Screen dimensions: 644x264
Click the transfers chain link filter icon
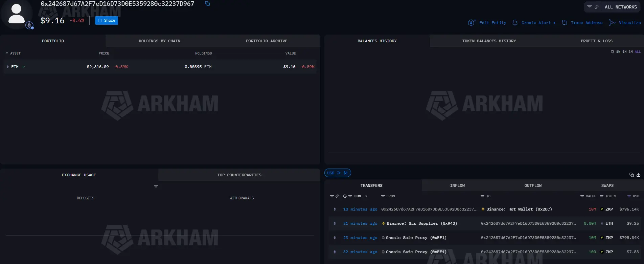click(337, 196)
